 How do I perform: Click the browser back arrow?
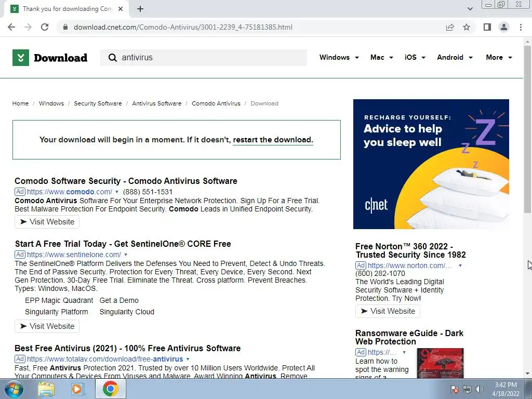click(11, 27)
